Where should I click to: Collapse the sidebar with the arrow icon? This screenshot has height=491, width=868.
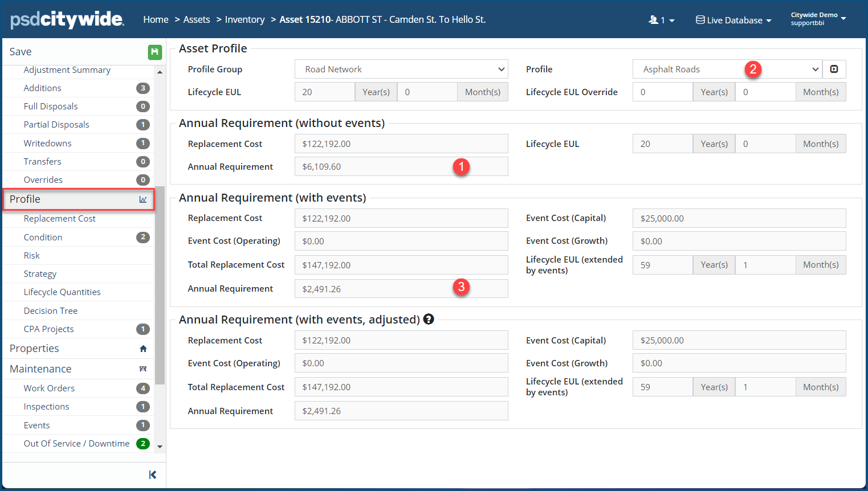(x=152, y=474)
